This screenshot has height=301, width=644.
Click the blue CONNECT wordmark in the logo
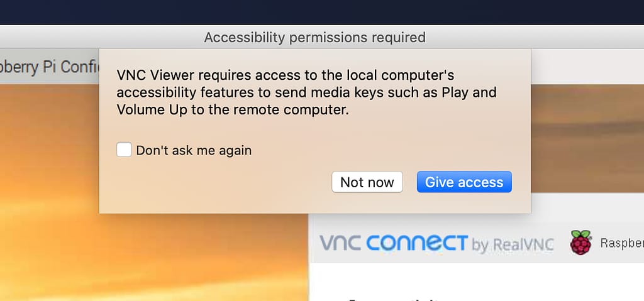(417, 243)
